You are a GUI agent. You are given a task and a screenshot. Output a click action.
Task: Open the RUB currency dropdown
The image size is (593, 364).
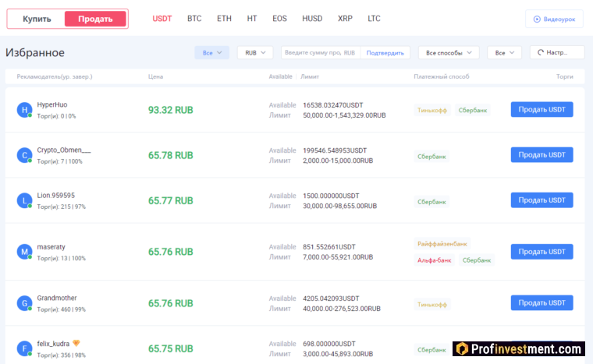(x=255, y=52)
